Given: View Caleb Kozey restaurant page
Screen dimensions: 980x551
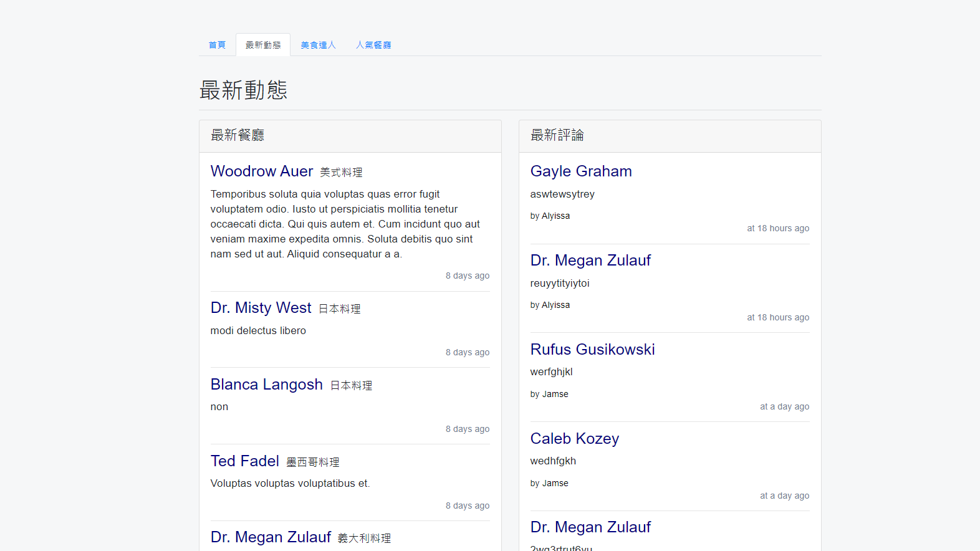Looking at the screenshot, I should 575,439.
